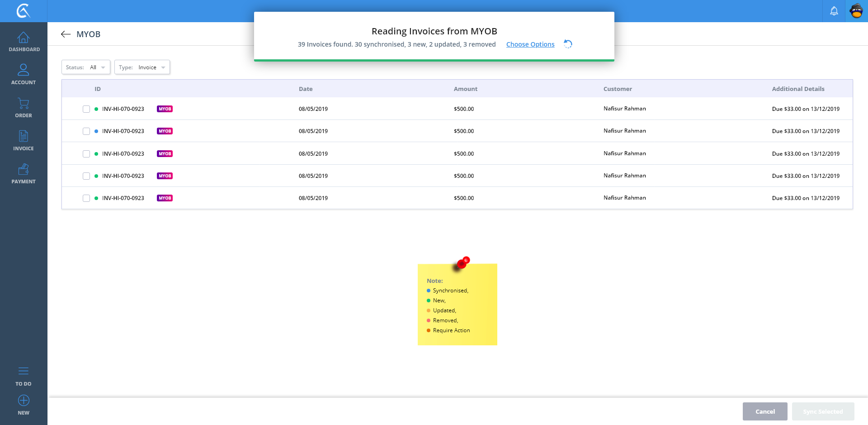Check the last invoice row checkbox
The height and width of the screenshot is (425, 868).
(x=86, y=198)
